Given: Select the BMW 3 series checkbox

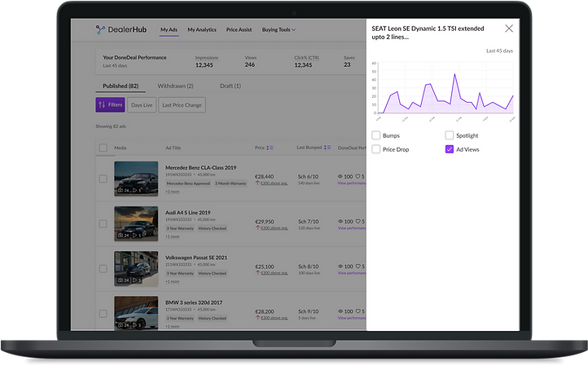Looking at the screenshot, I should 103,314.
